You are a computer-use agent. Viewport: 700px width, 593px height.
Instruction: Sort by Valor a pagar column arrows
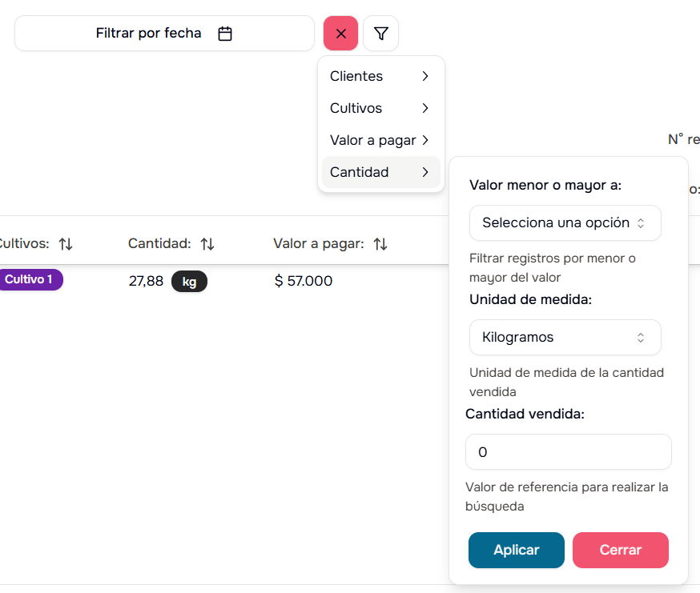point(380,243)
